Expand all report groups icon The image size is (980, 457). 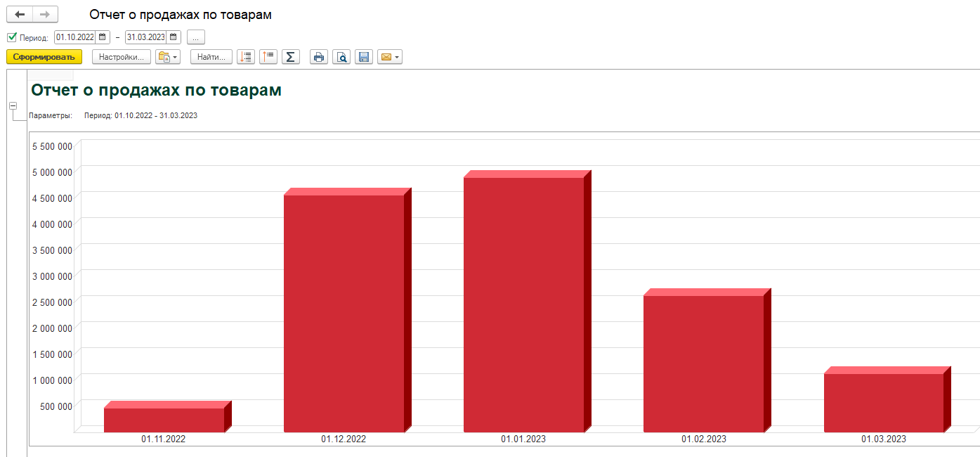coord(246,57)
